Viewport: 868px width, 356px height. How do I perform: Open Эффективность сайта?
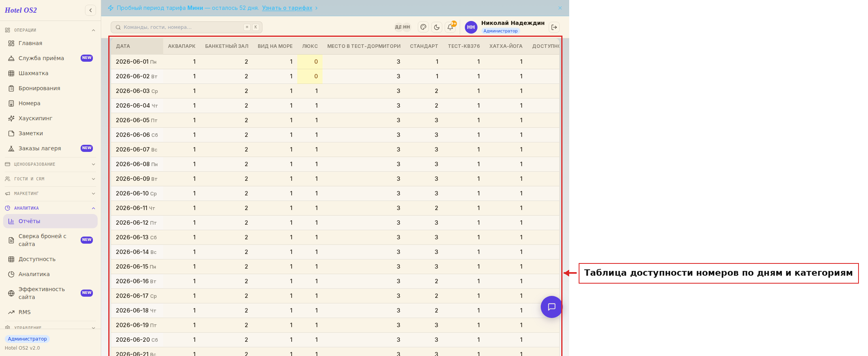point(51,293)
